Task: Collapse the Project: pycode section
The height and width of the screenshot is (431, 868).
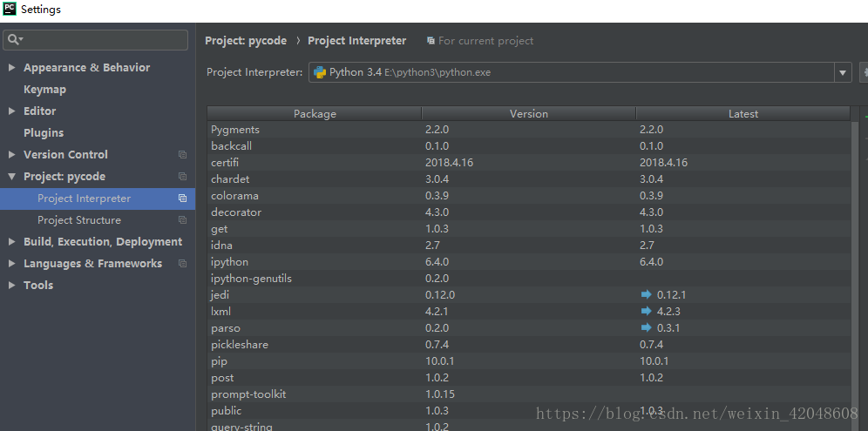Action: tap(11, 177)
